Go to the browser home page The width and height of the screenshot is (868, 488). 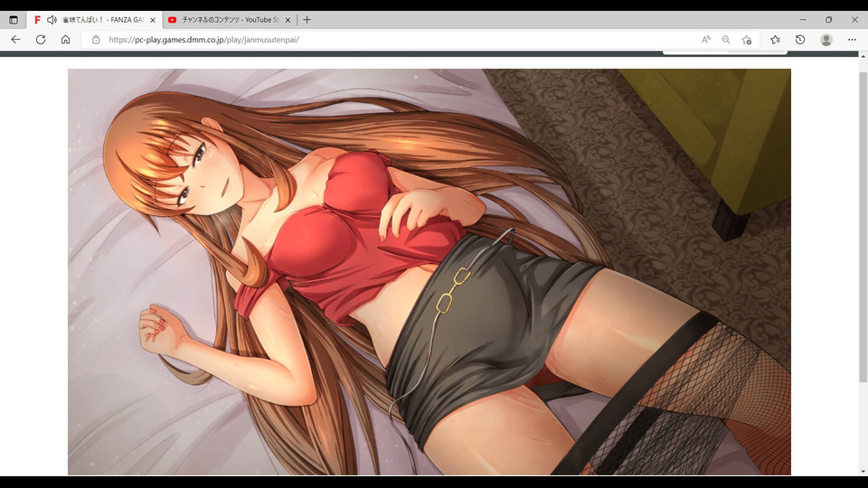pyautogui.click(x=65, y=40)
